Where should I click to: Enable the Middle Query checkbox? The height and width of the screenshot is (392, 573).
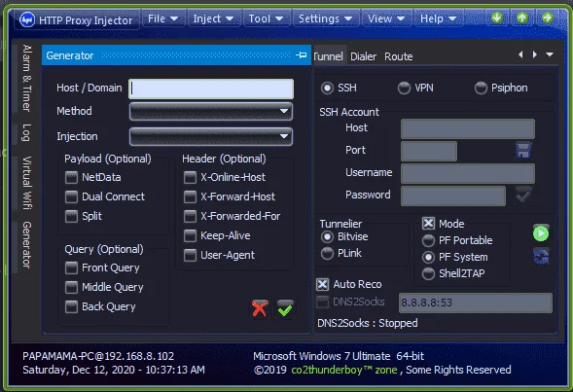coord(71,287)
